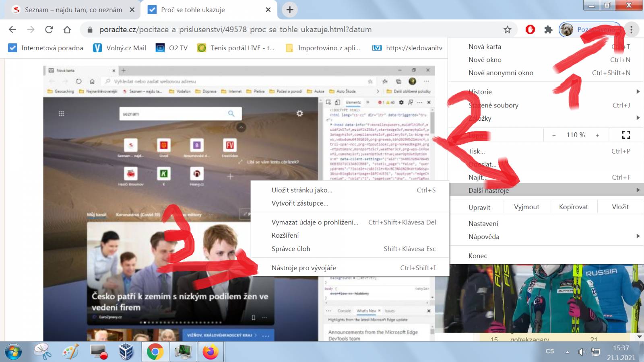Open the sledovanitv bookmark
This screenshot has height=362, width=644.
click(x=407, y=48)
